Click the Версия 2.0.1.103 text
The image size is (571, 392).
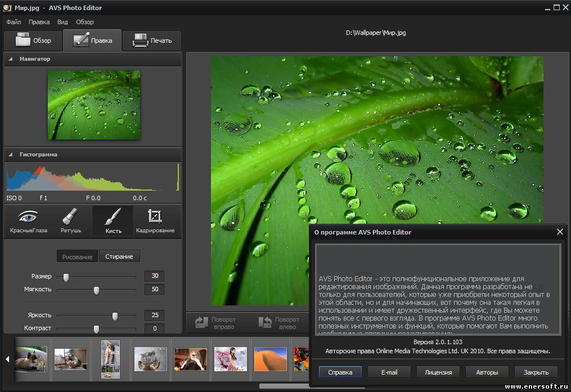tap(438, 342)
